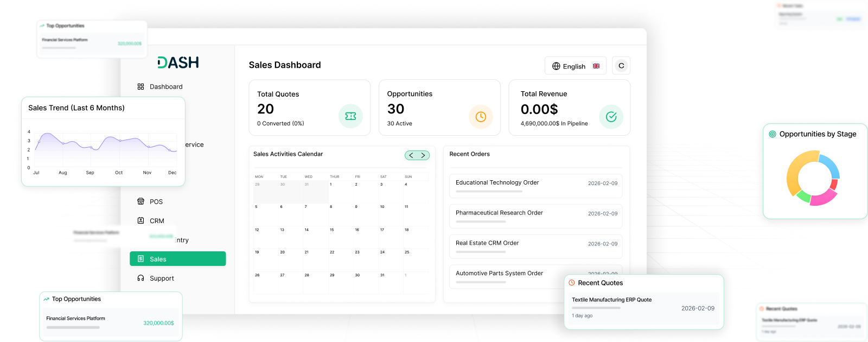Open Automotive Parts System Order
868x342 pixels.
536,276
